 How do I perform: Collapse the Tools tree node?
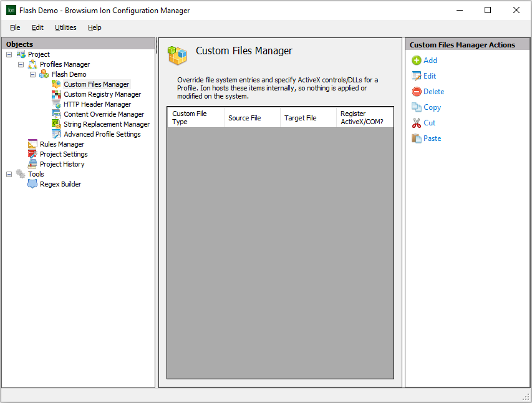click(9, 174)
